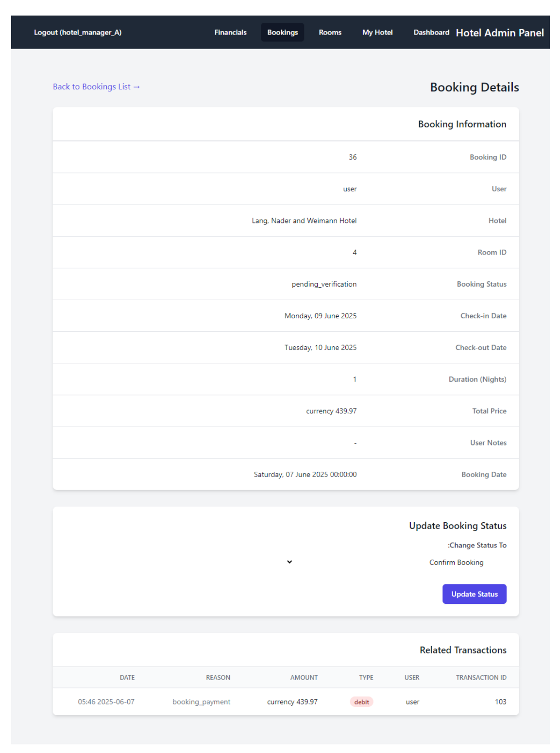Click the Total Price value currency 439.97
The image size is (560, 753).
331,411
